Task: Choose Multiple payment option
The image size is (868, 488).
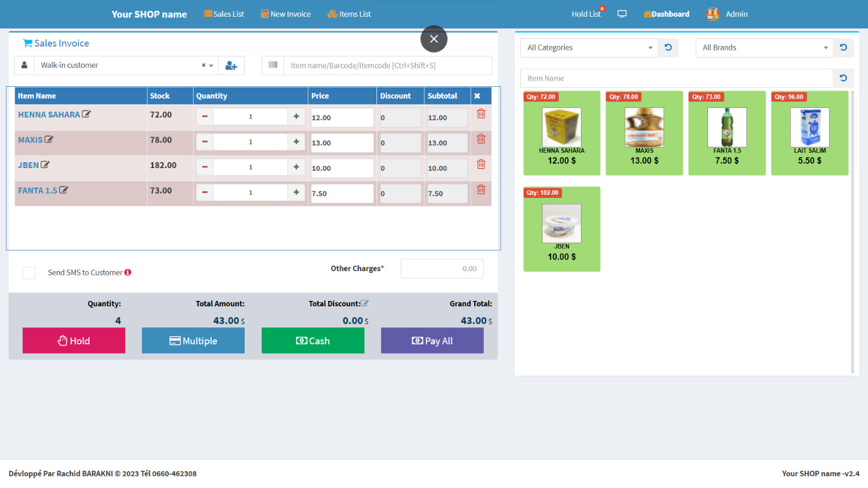Action: [x=193, y=341]
